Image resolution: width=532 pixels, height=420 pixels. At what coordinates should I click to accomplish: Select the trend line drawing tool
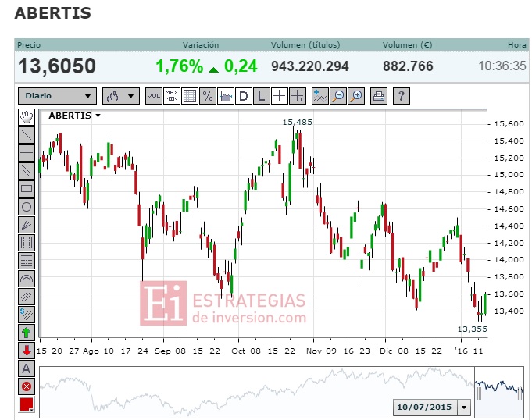pos(26,135)
